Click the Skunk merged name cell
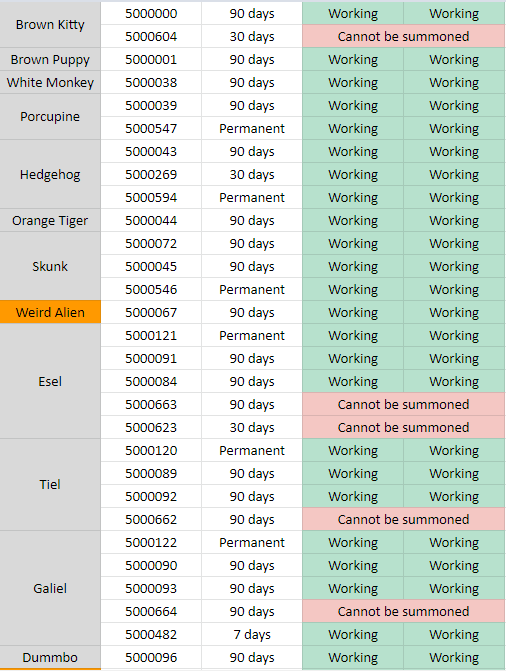The image size is (506, 671). point(50,267)
